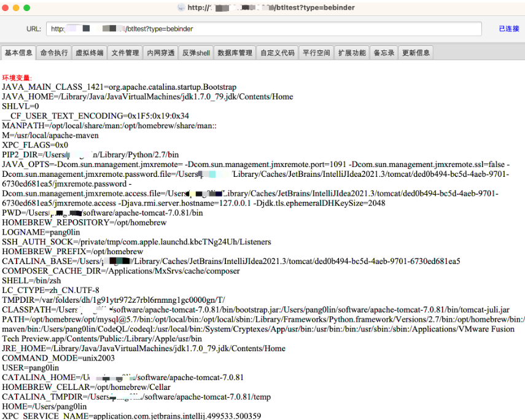525x420 pixels.
Task: Switch to the 命令执行 tab
Action: [x=54, y=53]
